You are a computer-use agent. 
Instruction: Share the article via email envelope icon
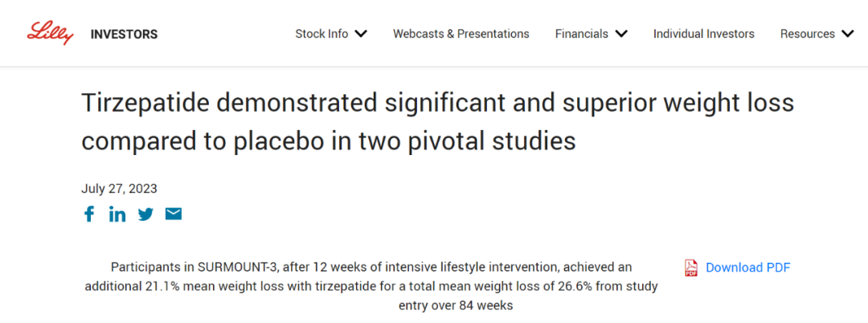(x=174, y=214)
